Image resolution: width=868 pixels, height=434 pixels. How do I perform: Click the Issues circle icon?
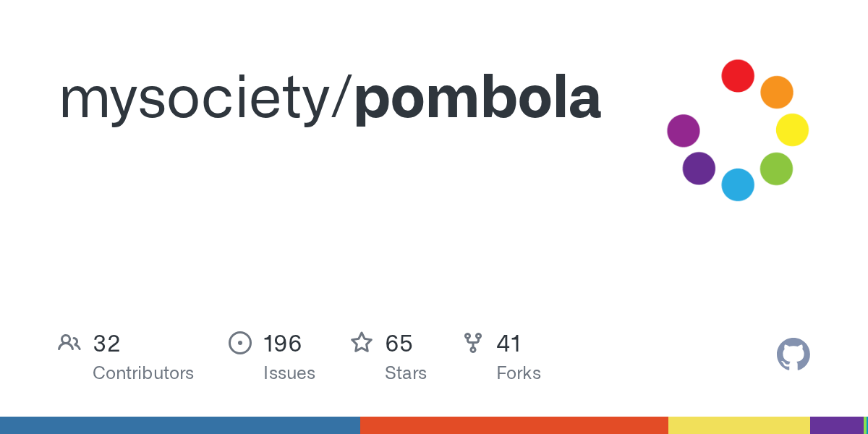pyautogui.click(x=239, y=343)
